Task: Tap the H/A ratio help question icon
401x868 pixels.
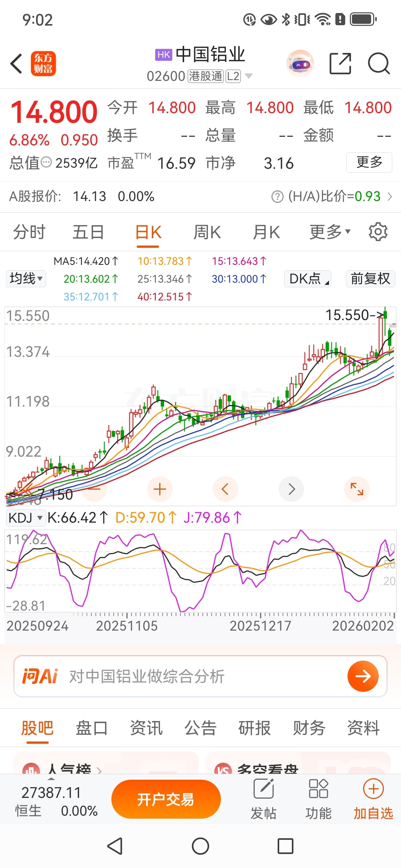Action: (x=277, y=197)
